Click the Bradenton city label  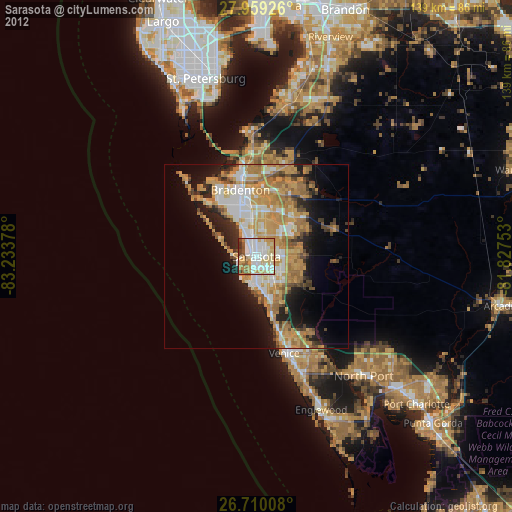(x=240, y=191)
